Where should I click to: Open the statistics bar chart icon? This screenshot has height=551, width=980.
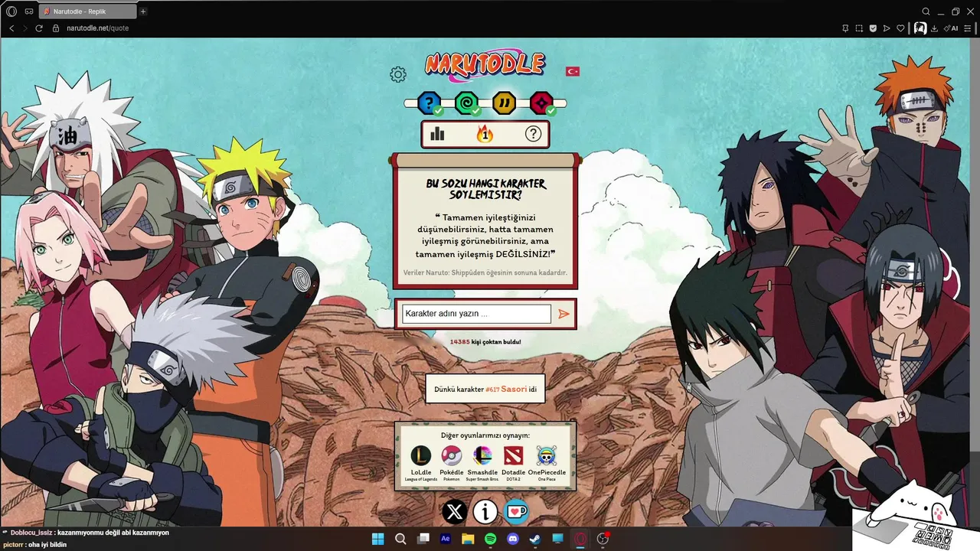pos(437,134)
